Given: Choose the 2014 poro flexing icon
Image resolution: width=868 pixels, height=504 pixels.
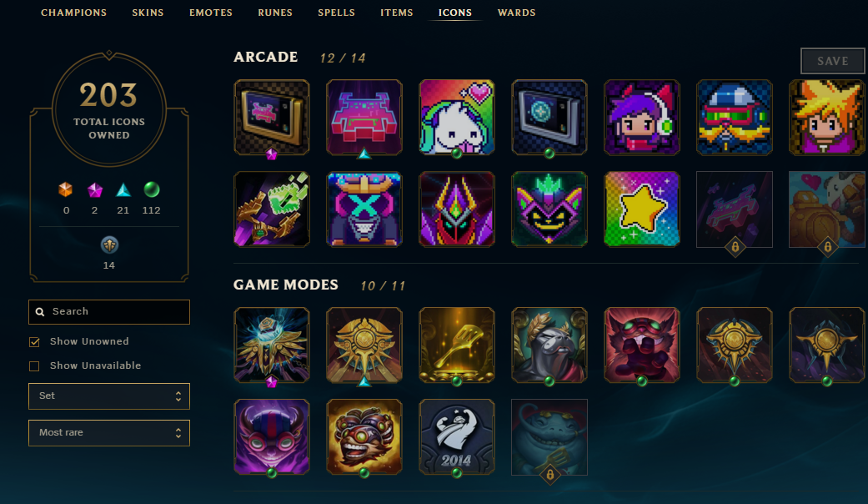Looking at the screenshot, I should tap(457, 437).
